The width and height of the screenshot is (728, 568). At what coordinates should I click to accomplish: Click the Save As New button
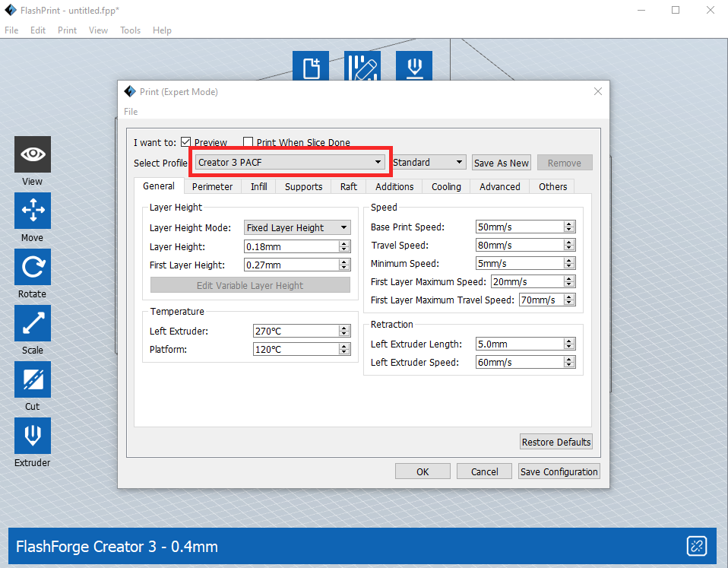click(502, 163)
